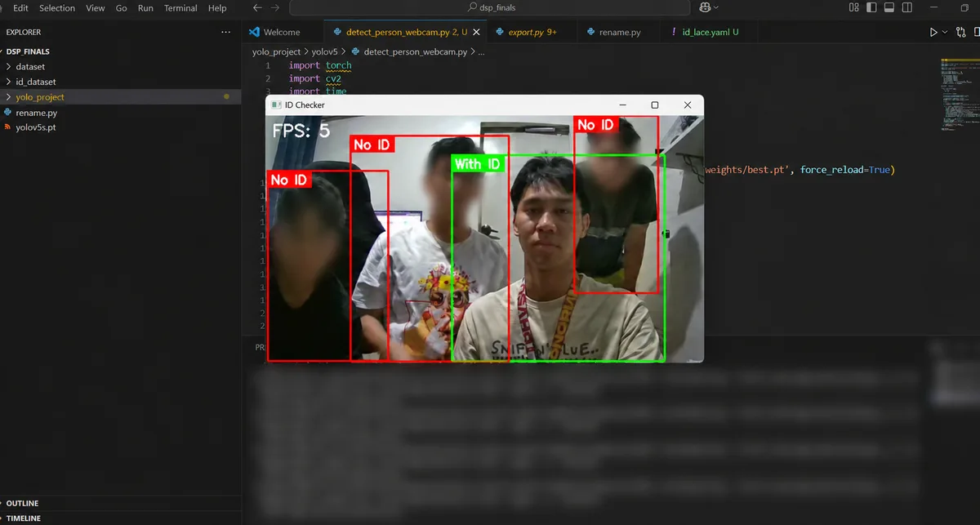The image size is (980, 525).
Task: Expand the TIMELINE section
Action: (x=120, y=518)
